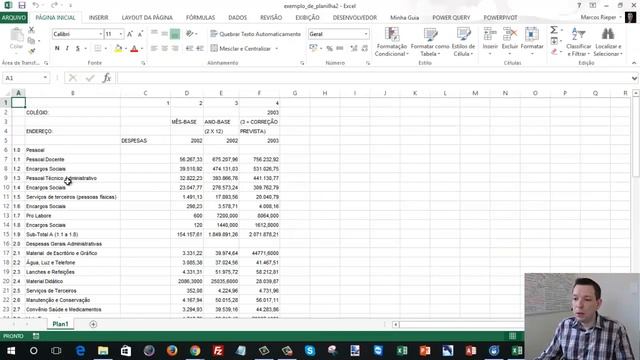Select column D header
Viewport: 640px width, 360px height.
(x=187, y=93)
